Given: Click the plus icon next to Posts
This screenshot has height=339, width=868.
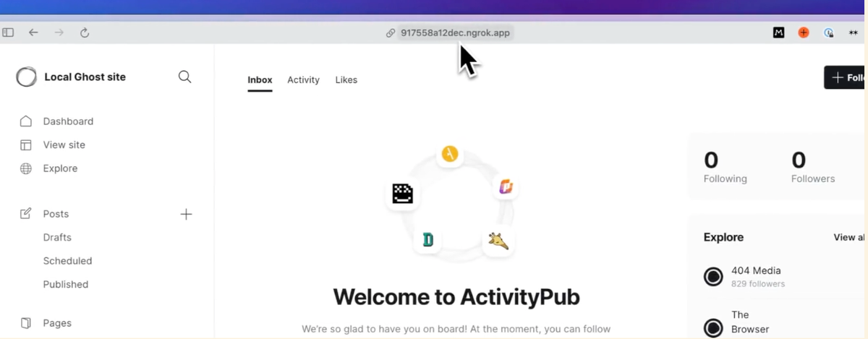Looking at the screenshot, I should pos(186,214).
